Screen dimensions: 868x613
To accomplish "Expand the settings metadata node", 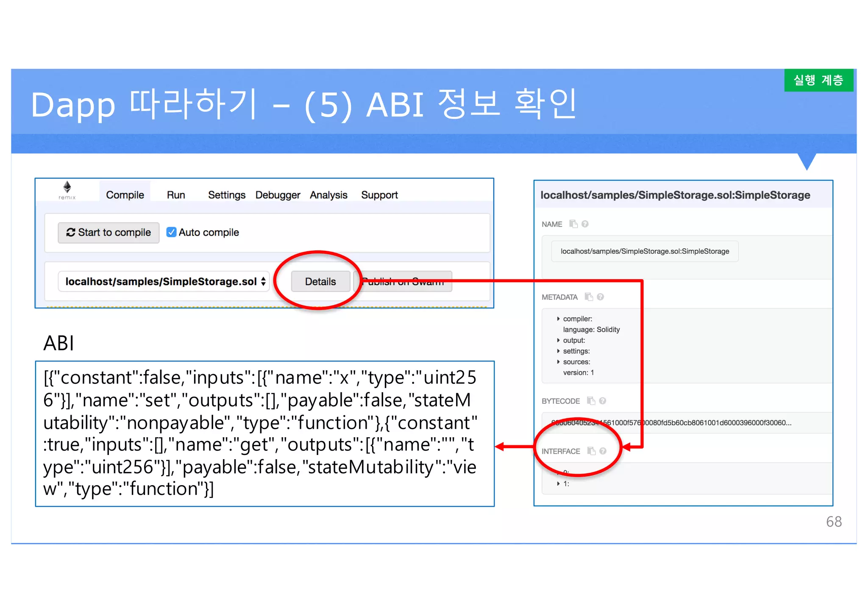I will click(558, 351).
